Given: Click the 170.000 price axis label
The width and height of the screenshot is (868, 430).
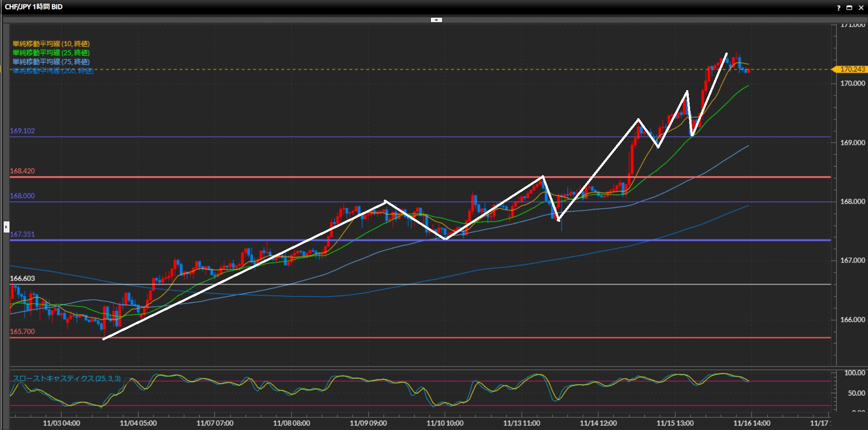Looking at the screenshot, I should [853, 83].
